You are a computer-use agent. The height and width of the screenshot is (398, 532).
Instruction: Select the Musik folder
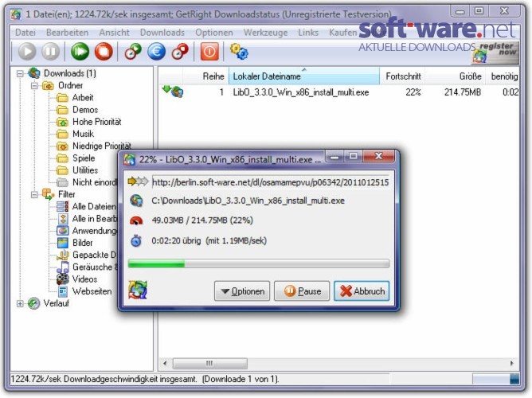pyautogui.click(x=83, y=134)
